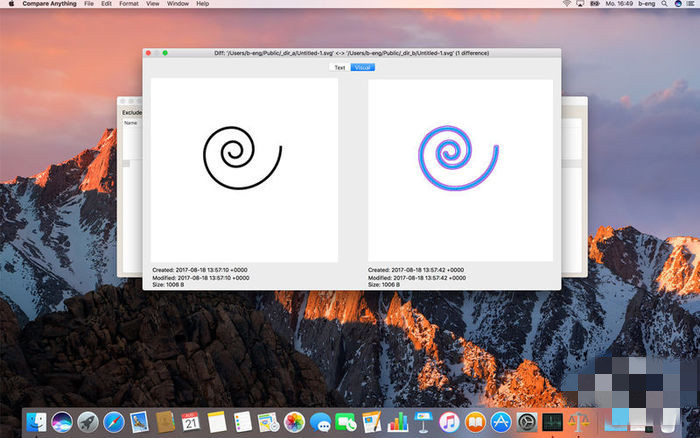The image size is (700, 438).
Task: Click the blue spiral preview image
Action: [x=460, y=170]
